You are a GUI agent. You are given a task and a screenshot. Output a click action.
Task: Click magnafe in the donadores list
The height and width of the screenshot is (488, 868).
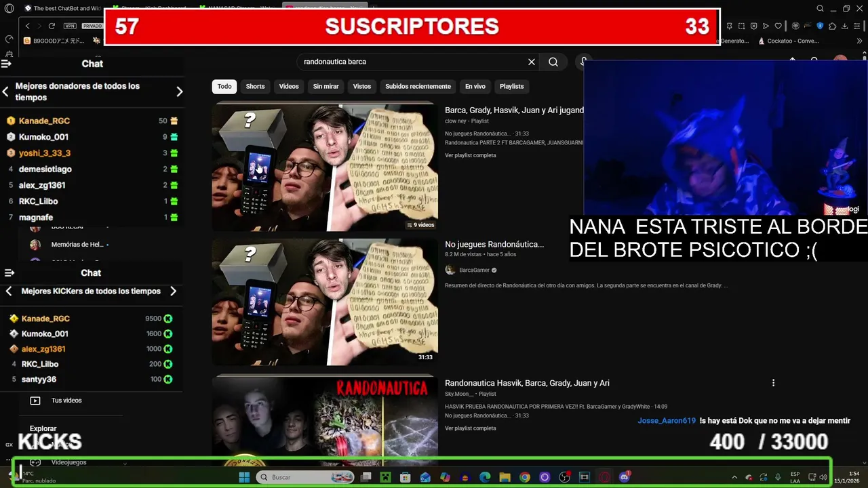point(36,218)
